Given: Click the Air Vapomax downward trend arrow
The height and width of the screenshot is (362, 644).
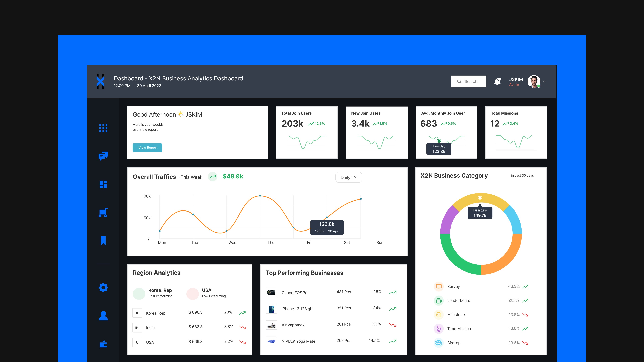Looking at the screenshot, I should coord(393,325).
